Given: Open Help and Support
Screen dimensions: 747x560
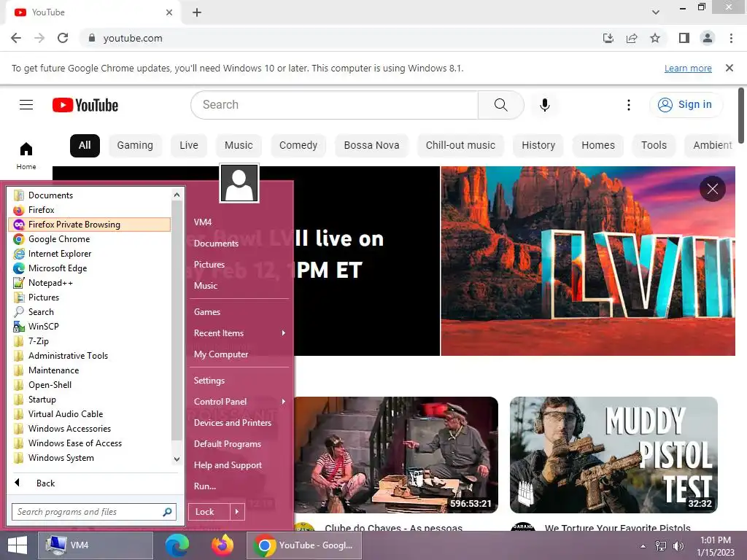Looking at the screenshot, I should (239, 465).
